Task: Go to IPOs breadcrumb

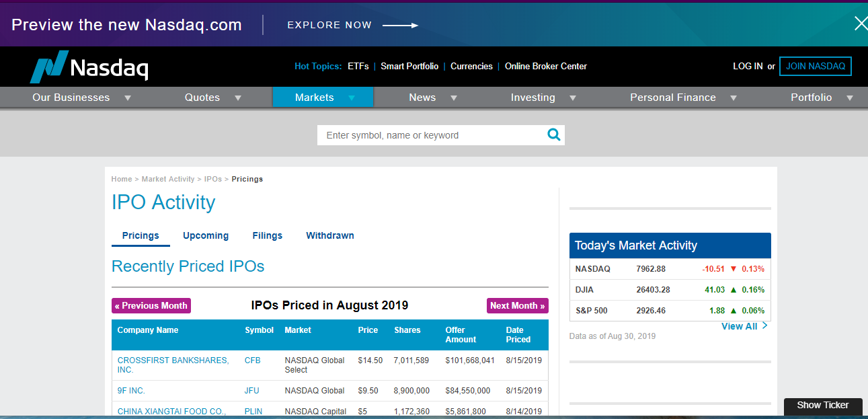Action: click(213, 179)
